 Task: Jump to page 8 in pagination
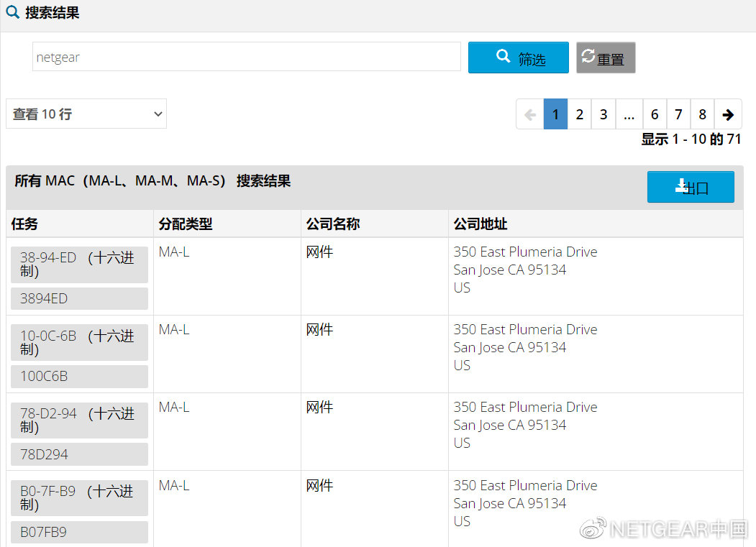pos(702,114)
